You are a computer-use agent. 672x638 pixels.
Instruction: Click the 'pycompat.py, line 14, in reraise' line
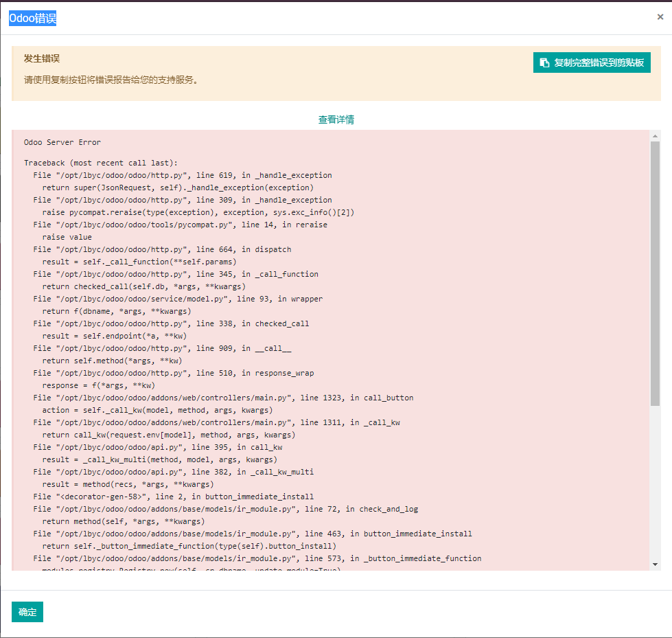click(x=180, y=225)
